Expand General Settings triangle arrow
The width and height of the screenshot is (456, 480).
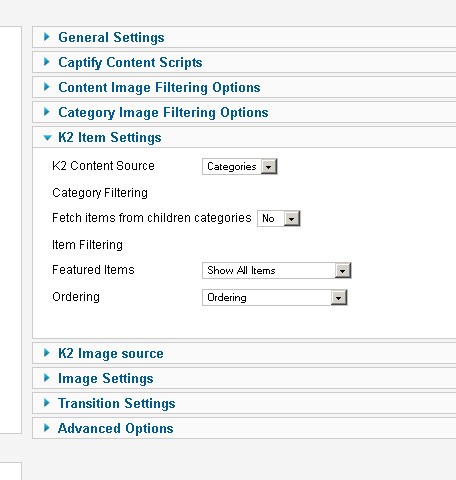[47, 37]
